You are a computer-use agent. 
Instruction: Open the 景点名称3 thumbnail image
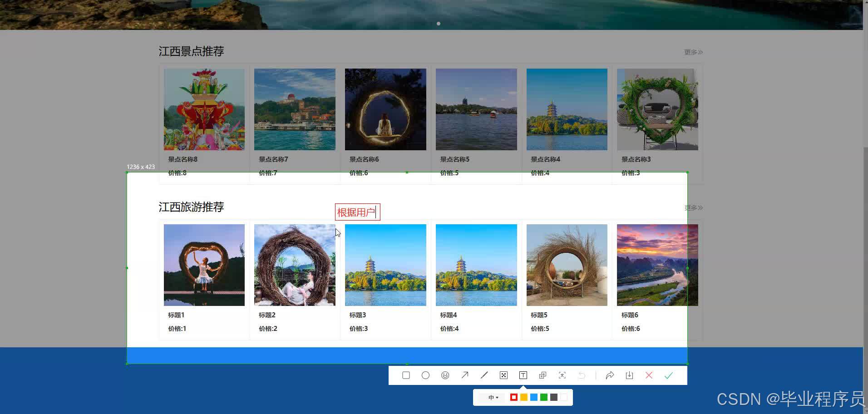coord(657,109)
